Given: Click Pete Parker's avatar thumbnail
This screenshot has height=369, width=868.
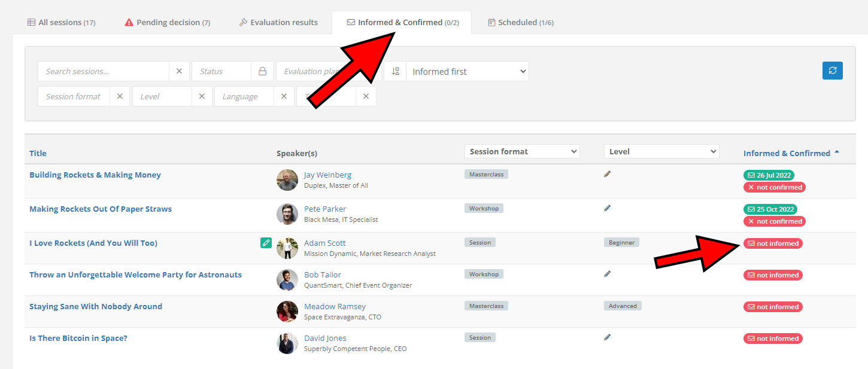Looking at the screenshot, I should 287,214.
